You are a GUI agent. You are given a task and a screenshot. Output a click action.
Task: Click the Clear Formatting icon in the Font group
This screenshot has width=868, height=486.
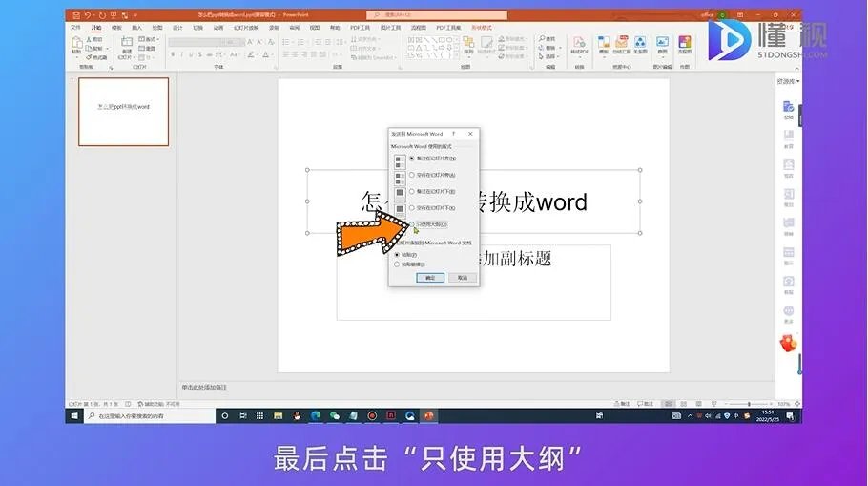tap(271, 42)
